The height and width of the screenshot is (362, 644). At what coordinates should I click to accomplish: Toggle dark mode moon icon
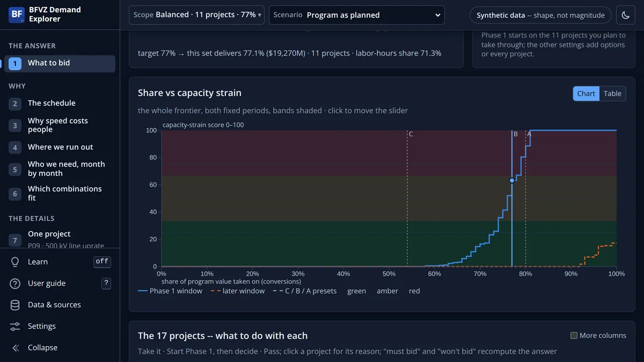[x=626, y=15]
